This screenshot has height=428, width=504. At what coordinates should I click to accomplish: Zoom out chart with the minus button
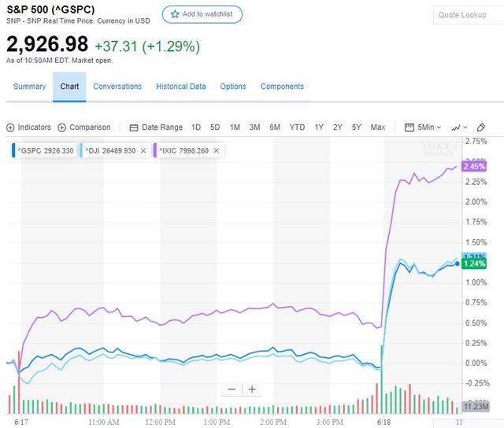[232, 389]
